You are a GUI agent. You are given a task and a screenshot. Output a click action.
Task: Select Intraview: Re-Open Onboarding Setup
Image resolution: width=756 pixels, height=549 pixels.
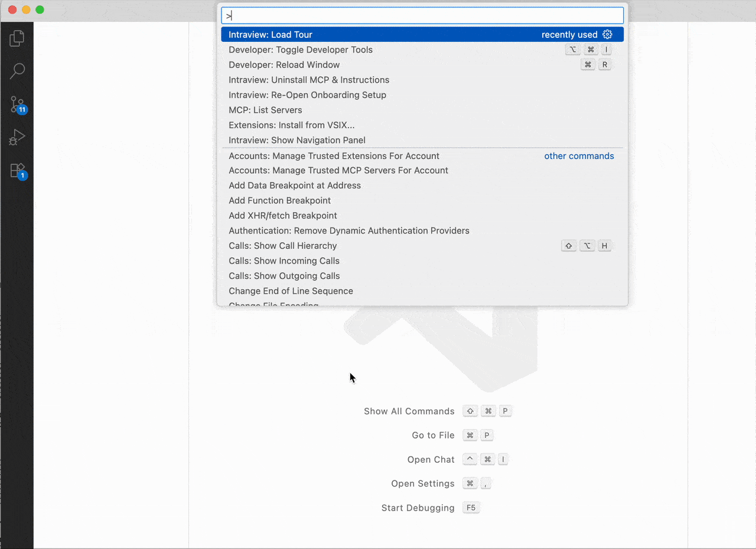[x=422, y=95]
